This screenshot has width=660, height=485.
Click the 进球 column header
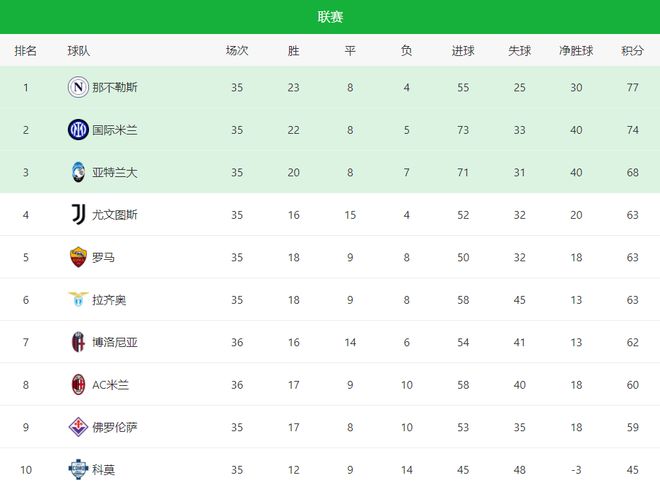tap(463, 50)
